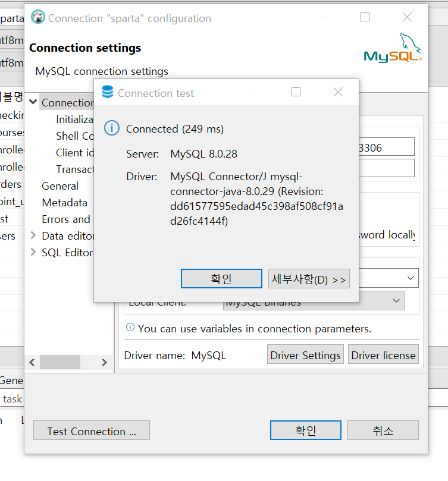Click the info icon beside Connected message
The height and width of the screenshot is (481, 448).
coord(112,128)
